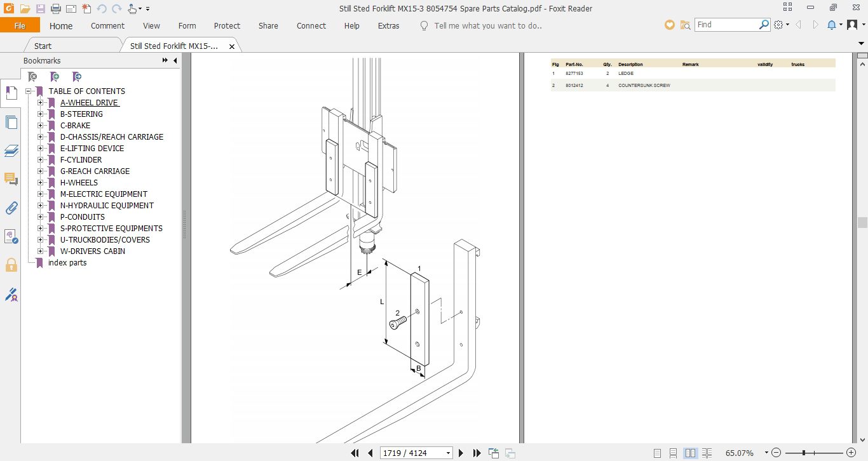Screen dimensions: 868x461
Task: Delete the selected bookmark icon
Action: click(x=33, y=77)
